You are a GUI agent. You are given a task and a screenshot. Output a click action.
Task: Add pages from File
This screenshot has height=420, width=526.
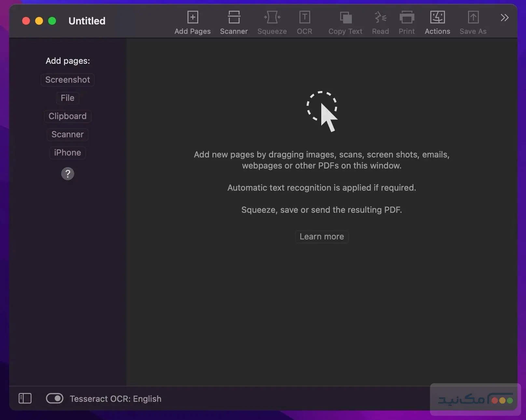click(x=67, y=98)
